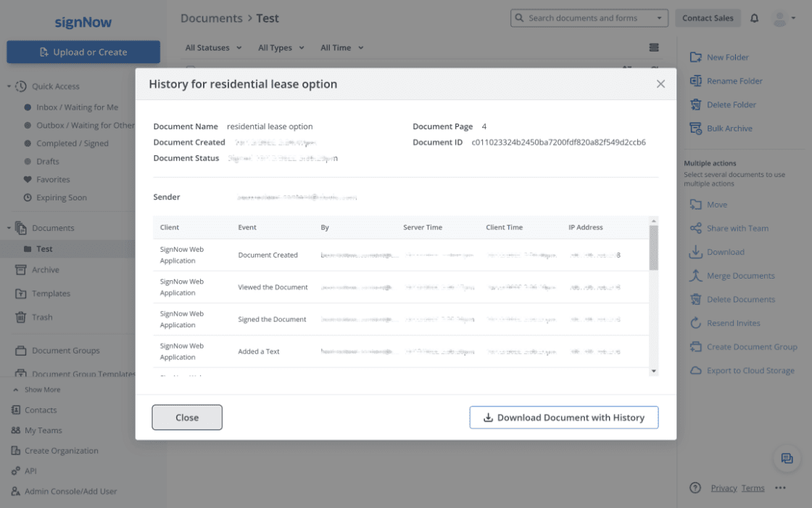Viewport: 812px width, 508px height.
Task: Close the history dialog via Close button
Action: pos(186,417)
